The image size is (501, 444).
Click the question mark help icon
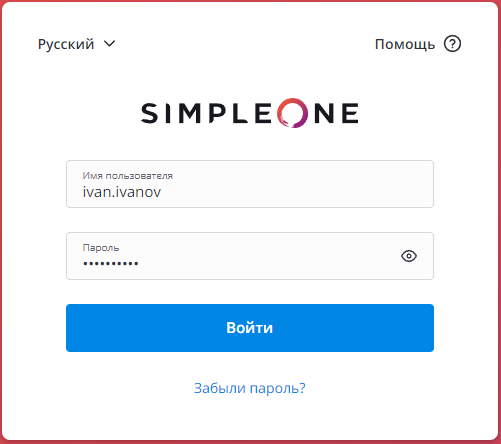[452, 44]
